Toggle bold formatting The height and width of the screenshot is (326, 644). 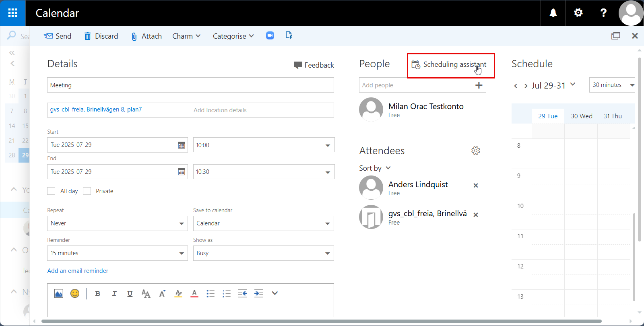(97, 293)
